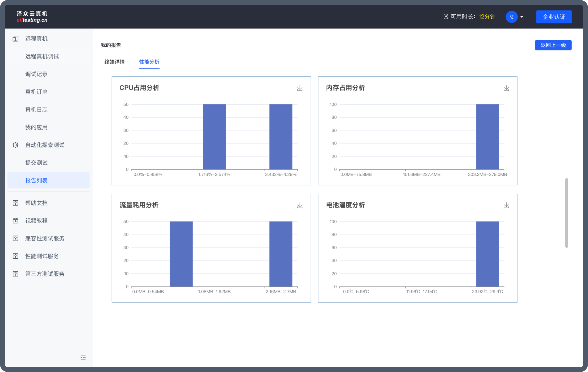
Task: Click the vertical page scrollbar
Action: (566, 213)
